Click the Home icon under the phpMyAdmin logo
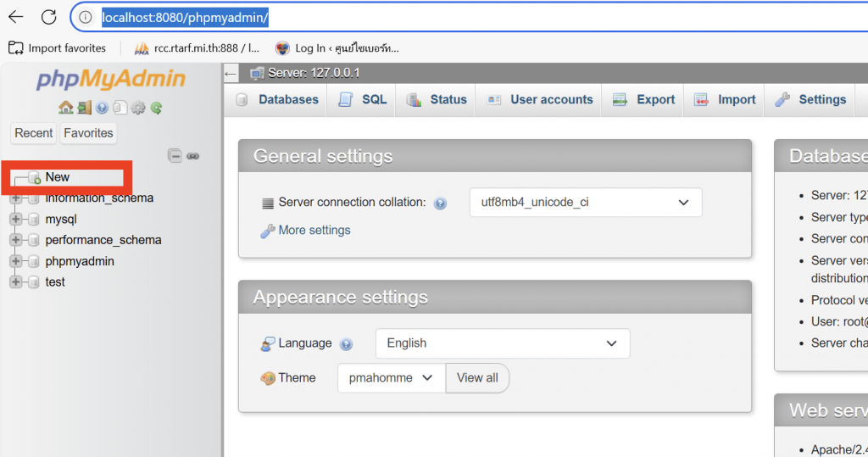 (65, 108)
